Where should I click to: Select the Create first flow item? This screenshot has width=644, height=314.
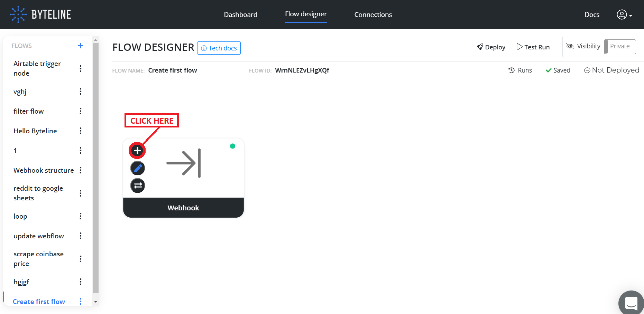39,302
